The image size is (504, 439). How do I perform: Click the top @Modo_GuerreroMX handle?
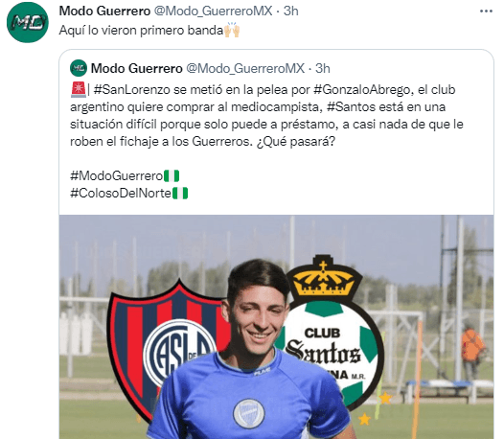pyautogui.click(x=214, y=11)
